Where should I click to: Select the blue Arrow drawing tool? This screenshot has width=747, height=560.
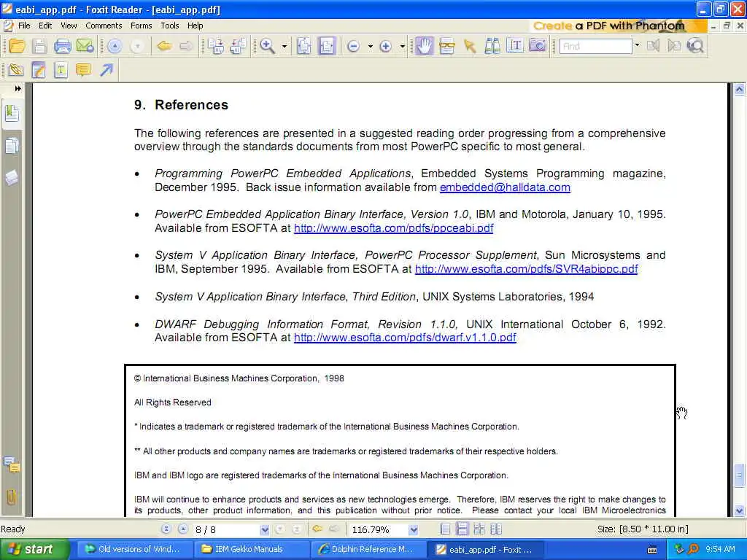[107, 71]
